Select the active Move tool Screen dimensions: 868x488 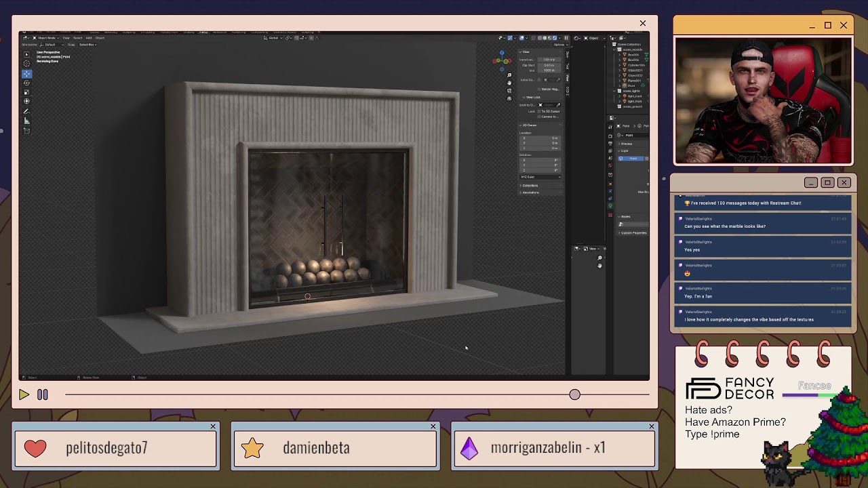pos(27,74)
